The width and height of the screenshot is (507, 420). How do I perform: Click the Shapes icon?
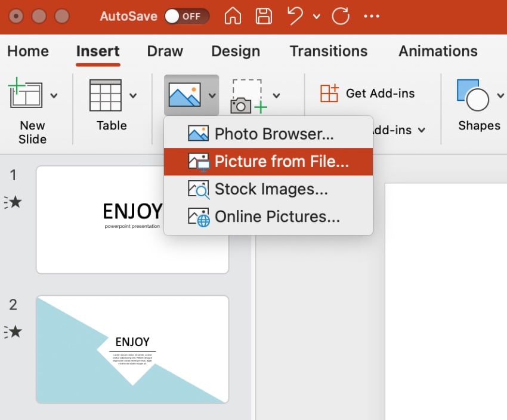pos(472,95)
